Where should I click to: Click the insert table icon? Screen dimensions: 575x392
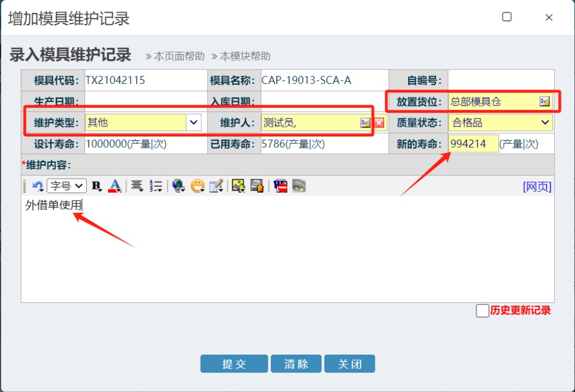click(x=216, y=186)
